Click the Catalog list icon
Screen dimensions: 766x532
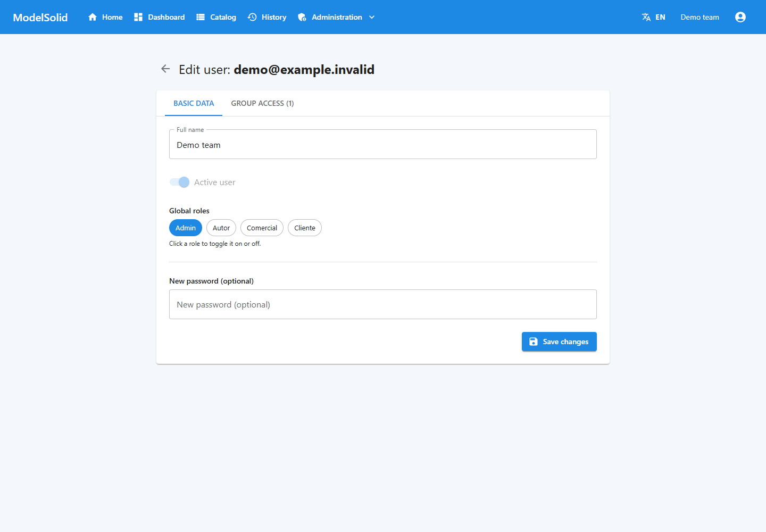201,17
